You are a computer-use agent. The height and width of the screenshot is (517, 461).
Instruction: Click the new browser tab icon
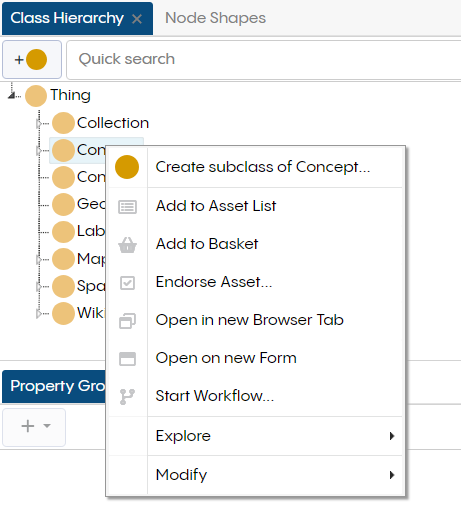point(127,321)
